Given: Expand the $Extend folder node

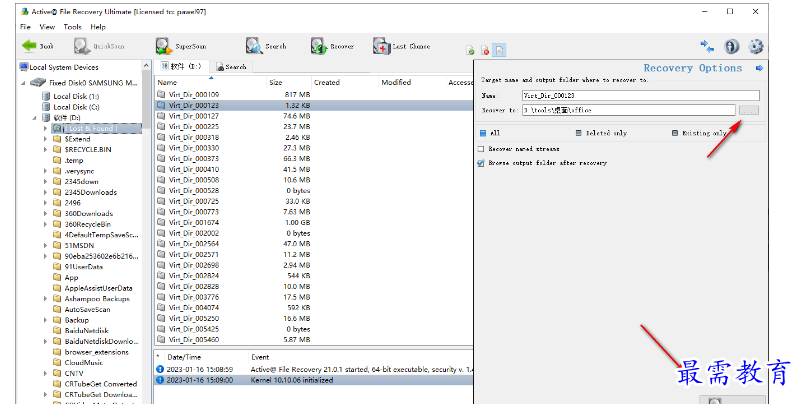Looking at the screenshot, I should click(45, 139).
